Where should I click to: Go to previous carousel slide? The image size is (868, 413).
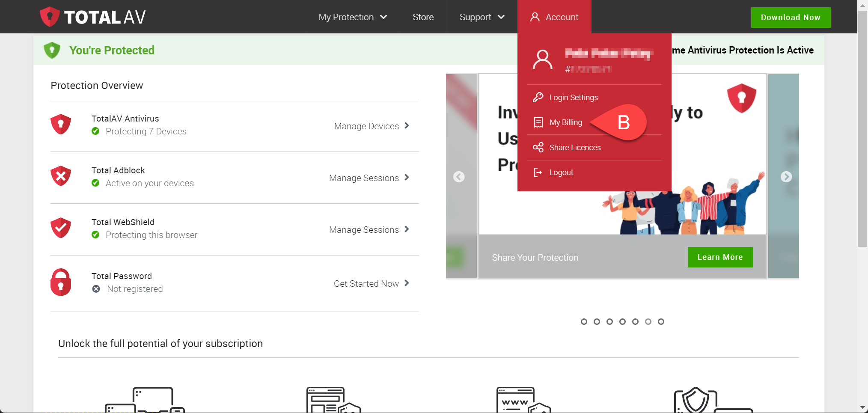pos(459,177)
